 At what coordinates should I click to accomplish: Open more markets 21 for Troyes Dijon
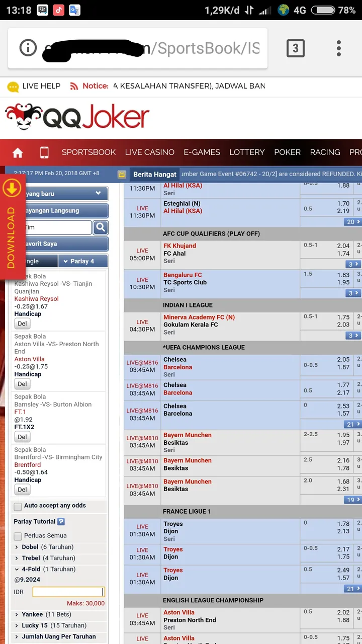(x=353, y=589)
